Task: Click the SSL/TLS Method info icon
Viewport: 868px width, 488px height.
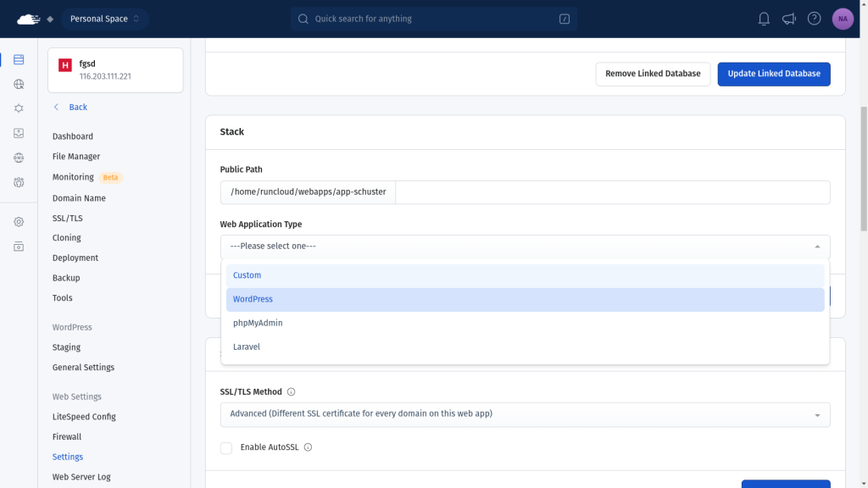Action: pos(292,392)
